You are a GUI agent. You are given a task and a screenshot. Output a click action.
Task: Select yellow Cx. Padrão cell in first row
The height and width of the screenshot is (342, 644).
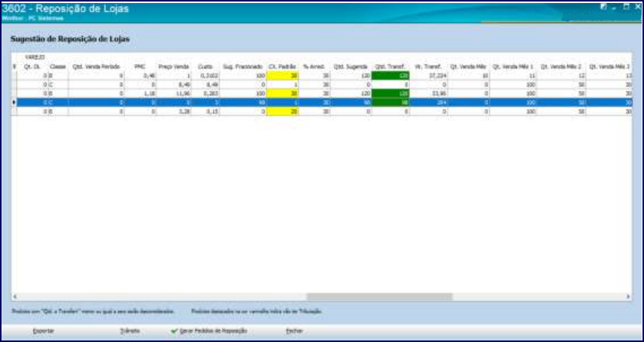283,76
